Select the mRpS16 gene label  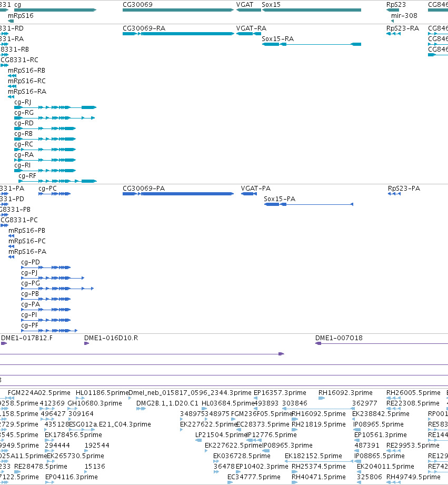[x=21, y=15]
